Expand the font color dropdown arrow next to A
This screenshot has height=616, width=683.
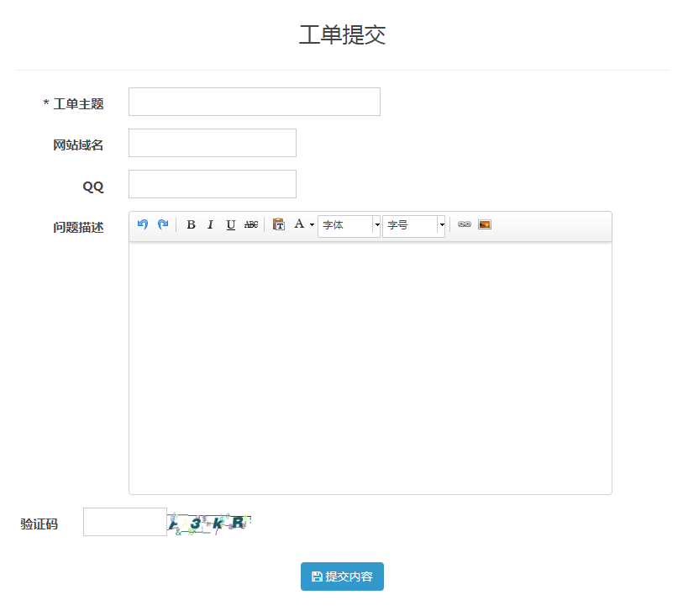pyautogui.click(x=310, y=224)
